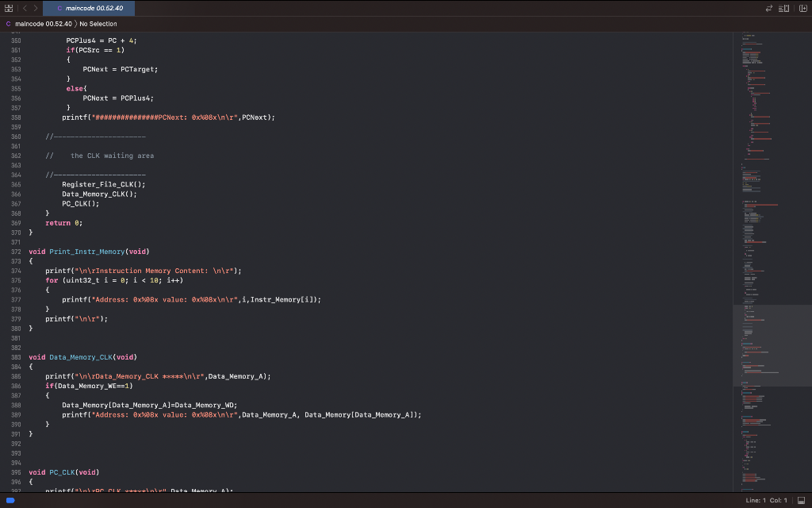This screenshot has width=812, height=508.
Task: Click the PC_CLK(); call on line 367
Action: pyautogui.click(x=81, y=204)
